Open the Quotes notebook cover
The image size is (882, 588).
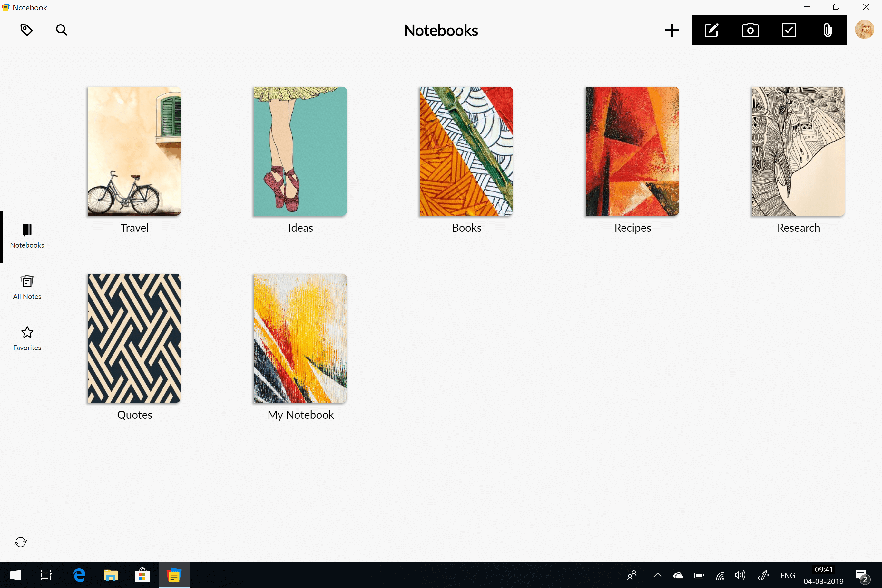pyautogui.click(x=135, y=338)
